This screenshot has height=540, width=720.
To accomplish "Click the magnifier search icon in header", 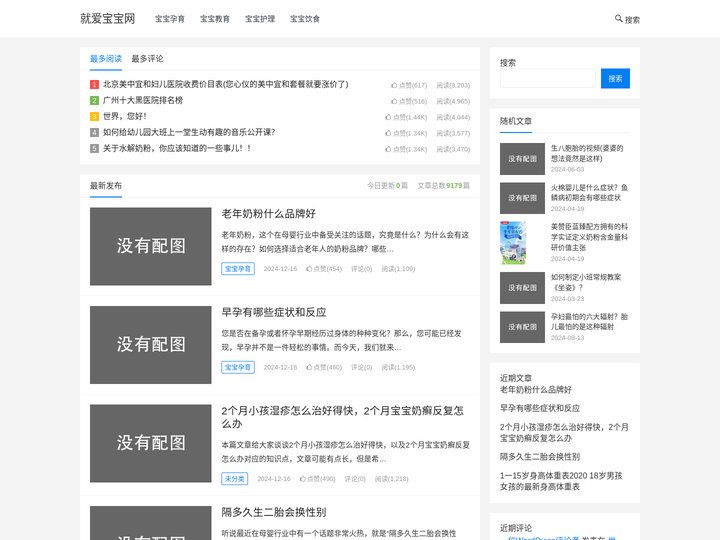I will coord(619,18).
